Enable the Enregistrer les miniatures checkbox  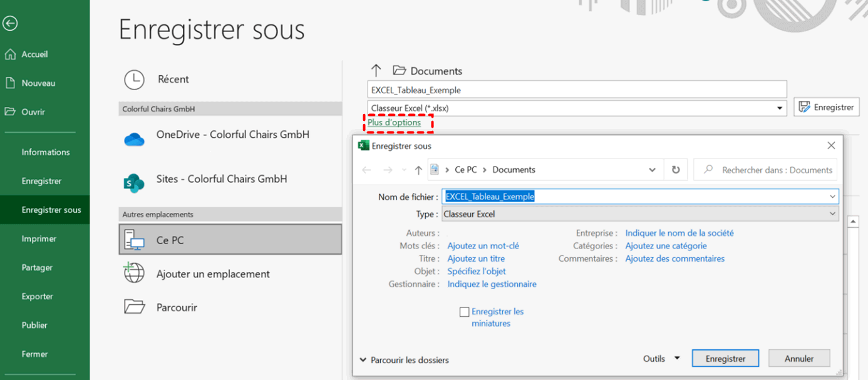point(464,312)
